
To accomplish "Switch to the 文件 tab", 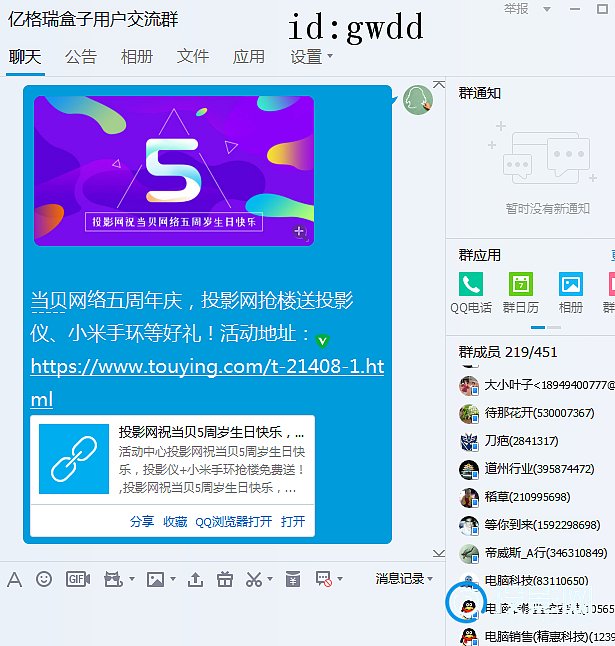I will point(193,57).
